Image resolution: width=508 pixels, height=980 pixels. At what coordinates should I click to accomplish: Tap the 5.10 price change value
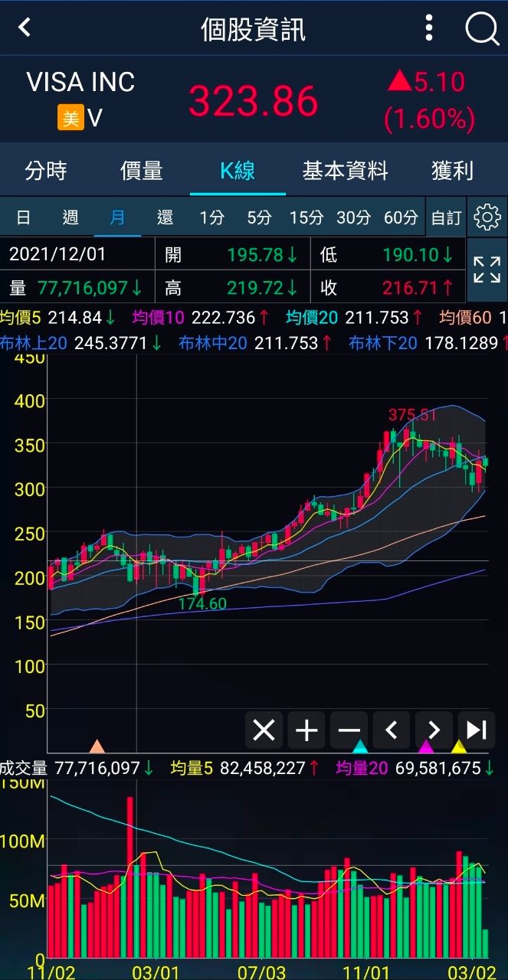coord(441,81)
